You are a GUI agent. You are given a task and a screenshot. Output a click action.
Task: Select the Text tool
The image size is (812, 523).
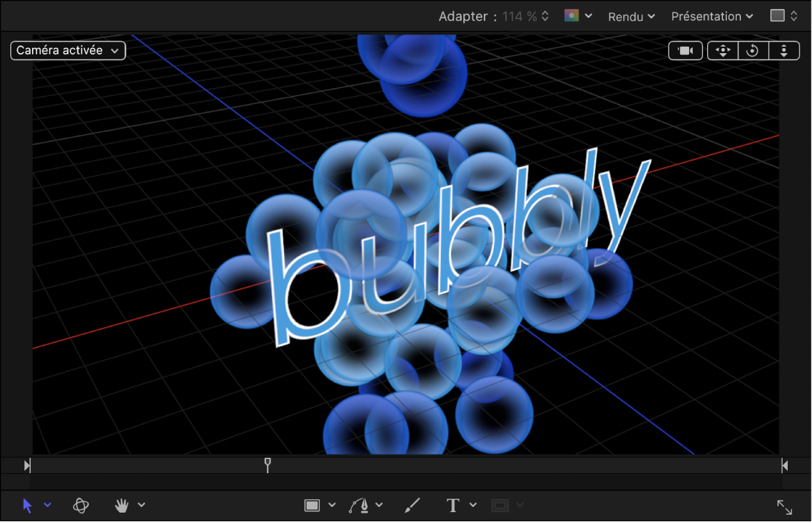tap(452, 505)
